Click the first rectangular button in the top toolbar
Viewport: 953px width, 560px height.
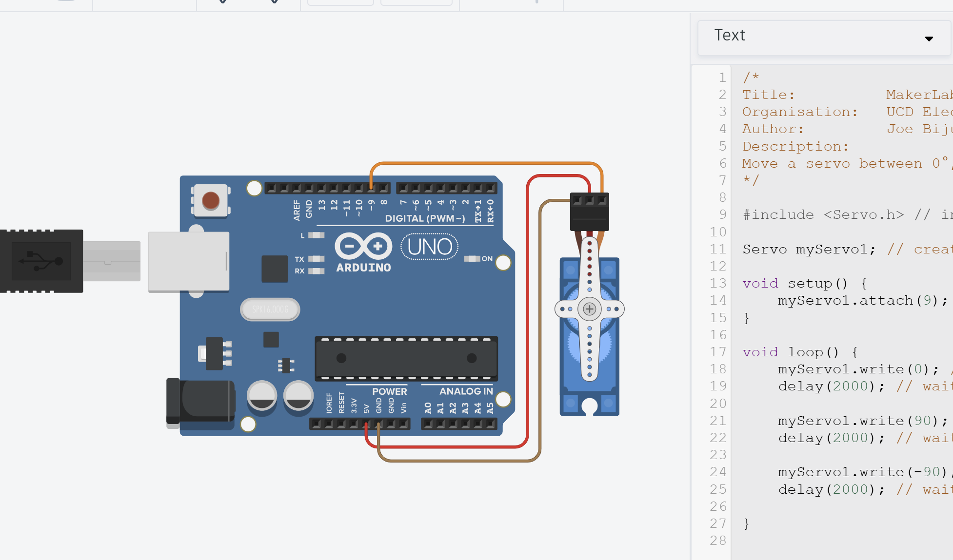point(340,2)
